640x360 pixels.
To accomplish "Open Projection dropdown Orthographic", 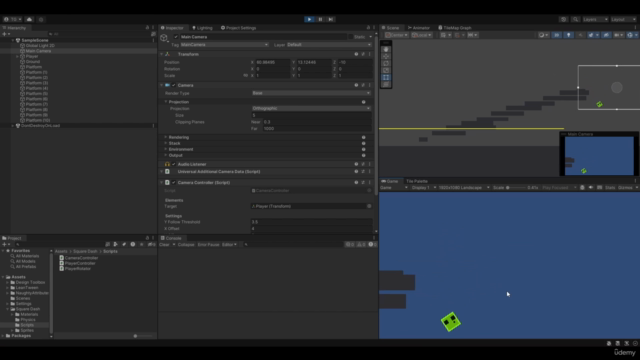I will coord(311,108).
